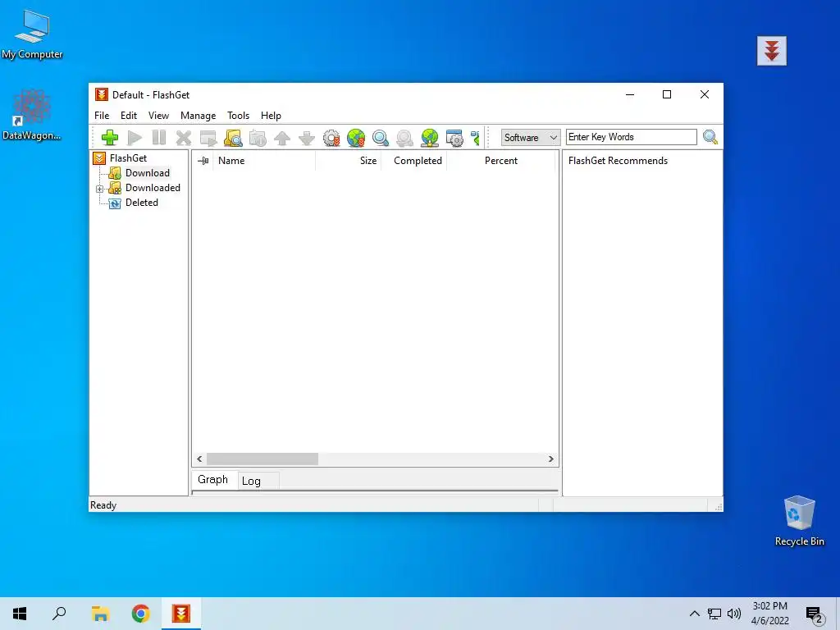Open the clock showing 3:02 PM

tap(769, 614)
